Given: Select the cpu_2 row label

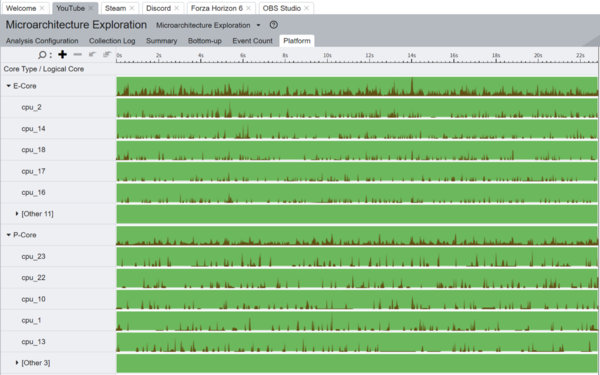Looking at the screenshot, I should coord(31,107).
